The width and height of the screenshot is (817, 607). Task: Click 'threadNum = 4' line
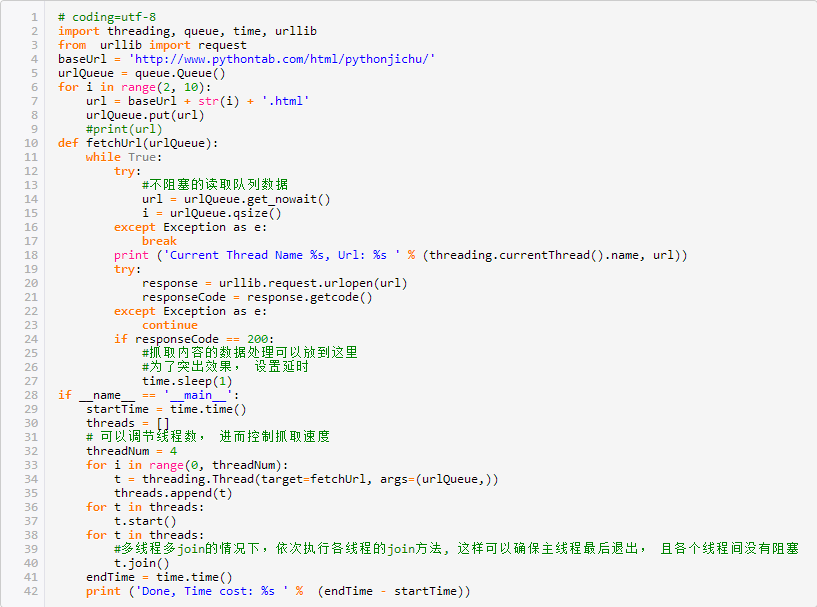(131, 451)
